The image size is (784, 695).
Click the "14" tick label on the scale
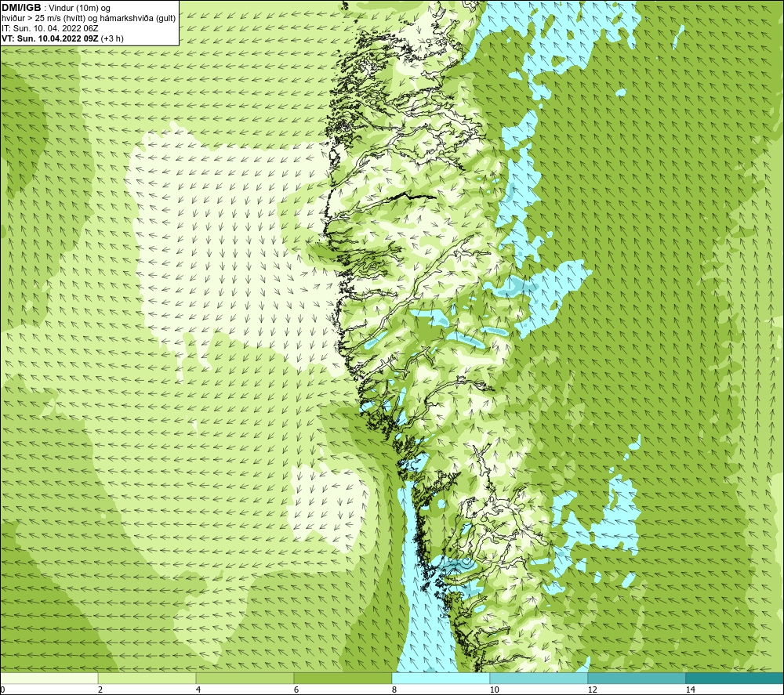(x=691, y=690)
